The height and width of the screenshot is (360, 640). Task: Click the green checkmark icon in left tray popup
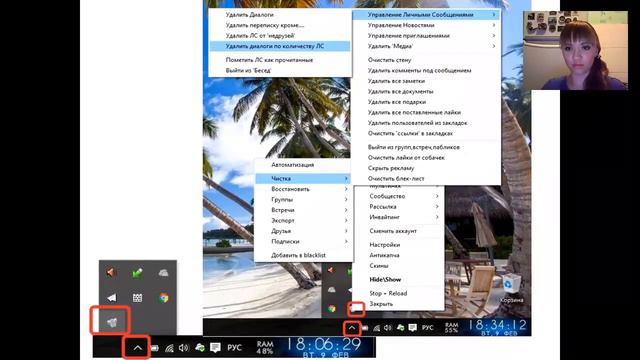coord(137,273)
